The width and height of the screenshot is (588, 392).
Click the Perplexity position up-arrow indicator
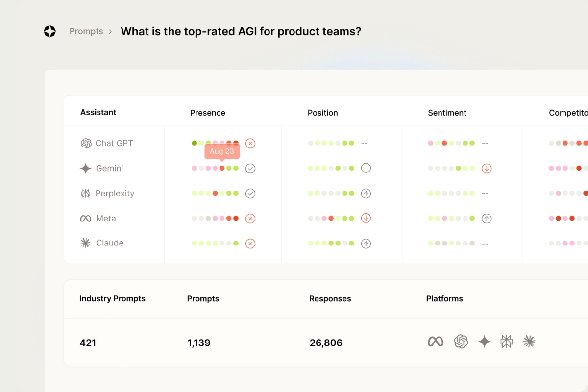(366, 194)
